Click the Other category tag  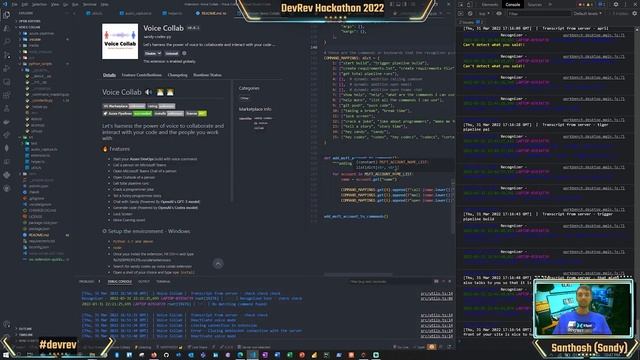click(x=244, y=98)
